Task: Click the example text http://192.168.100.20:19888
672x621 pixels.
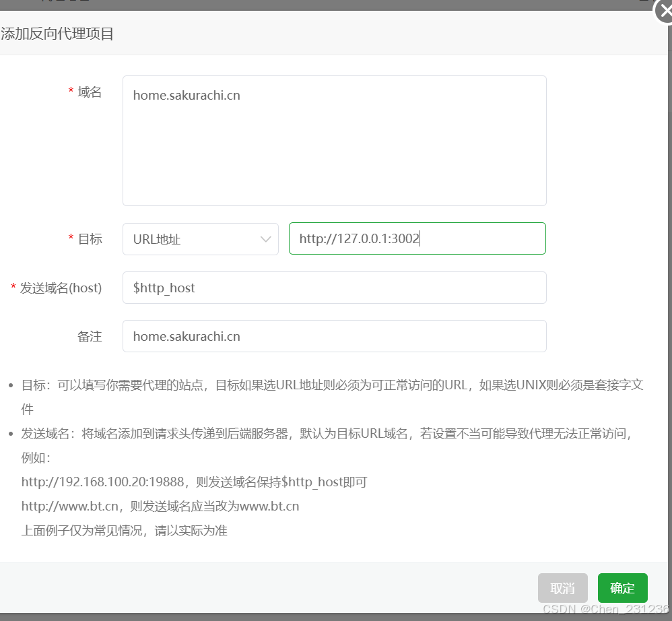Action: point(103,482)
